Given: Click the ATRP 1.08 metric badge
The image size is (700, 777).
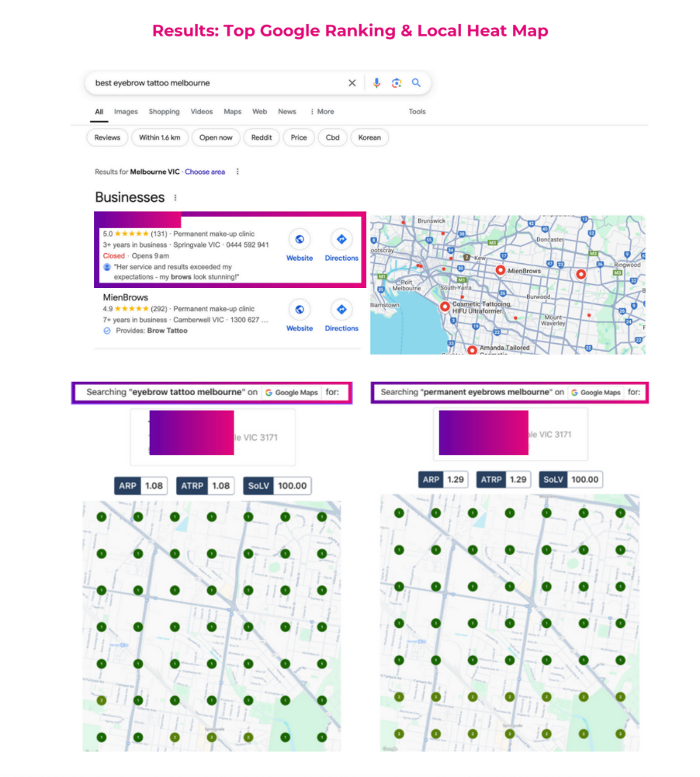Looking at the screenshot, I should tap(205, 486).
